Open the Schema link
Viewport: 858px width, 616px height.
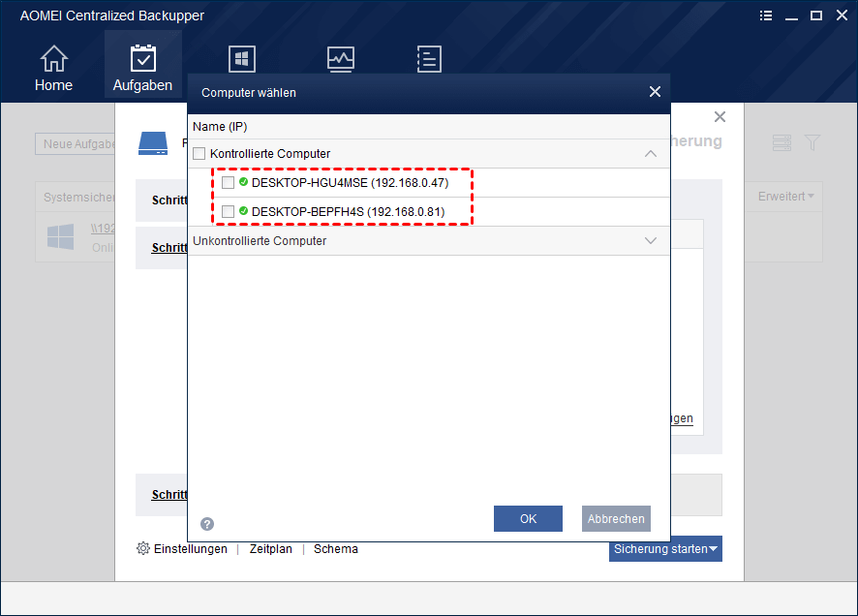(x=336, y=549)
